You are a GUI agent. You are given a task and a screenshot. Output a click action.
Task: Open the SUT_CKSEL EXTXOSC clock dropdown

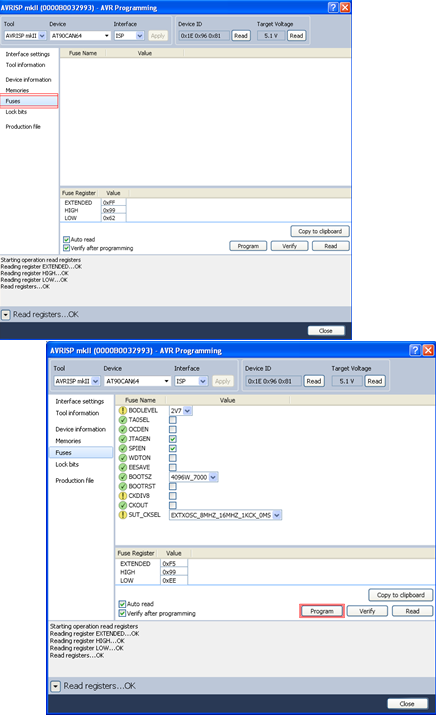tap(277, 515)
